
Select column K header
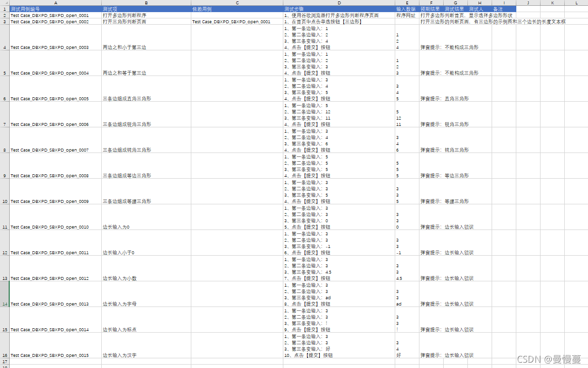click(x=553, y=3)
